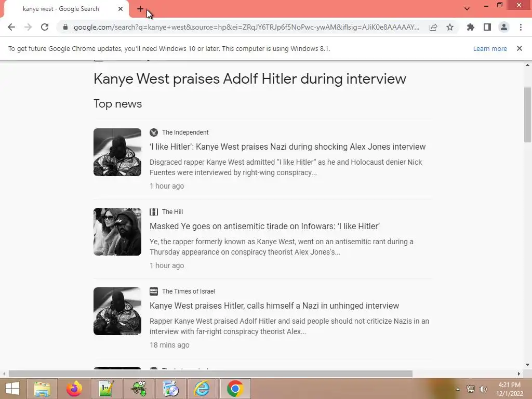Open the volume speaker tray icon
The image size is (532, 399).
pos(483,389)
